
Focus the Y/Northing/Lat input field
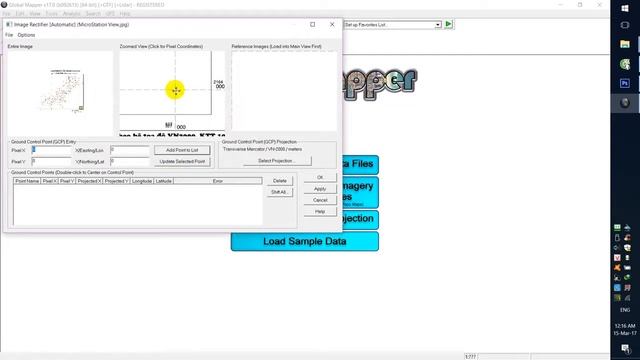[130, 162]
